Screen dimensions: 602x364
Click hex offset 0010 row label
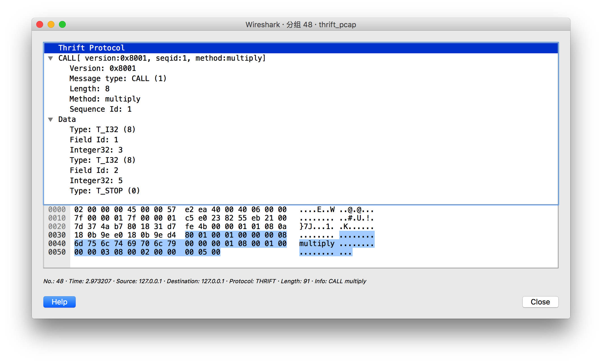click(57, 218)
